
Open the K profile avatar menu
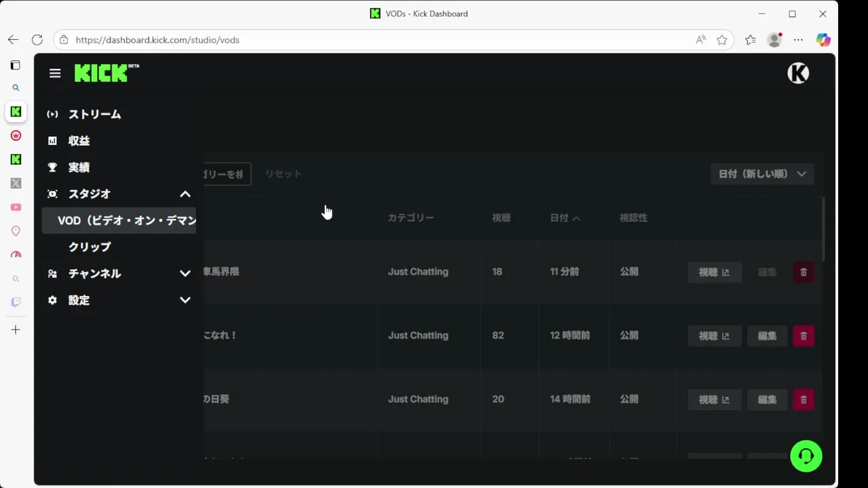point(798,73)
